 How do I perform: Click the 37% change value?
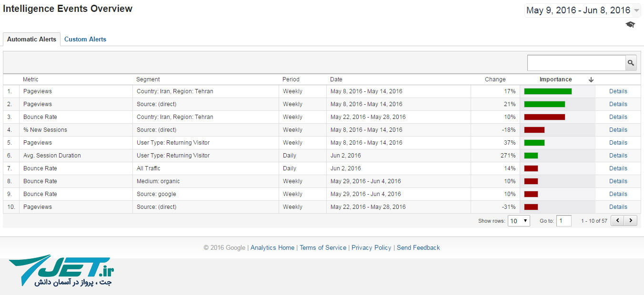[x=510, y=143]
